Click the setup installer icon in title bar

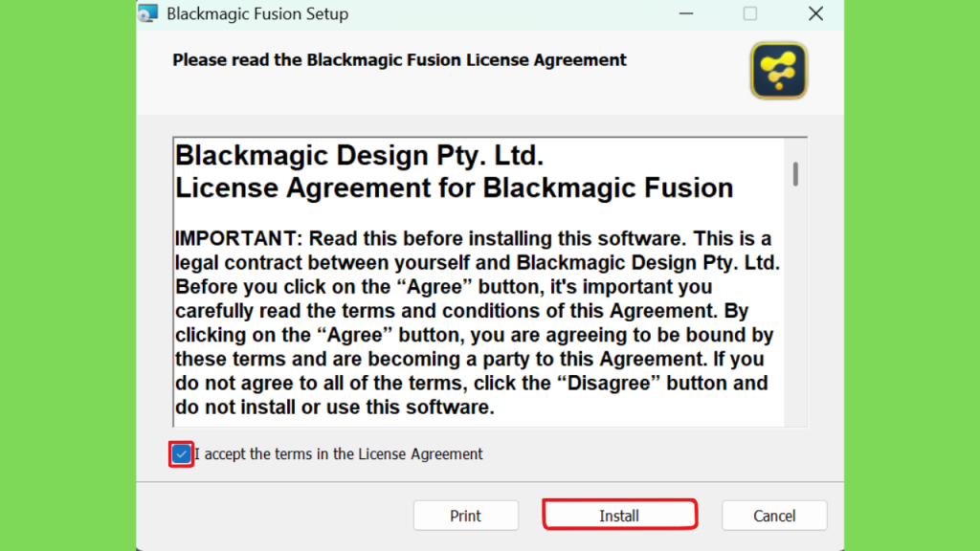tap(148, 13)
